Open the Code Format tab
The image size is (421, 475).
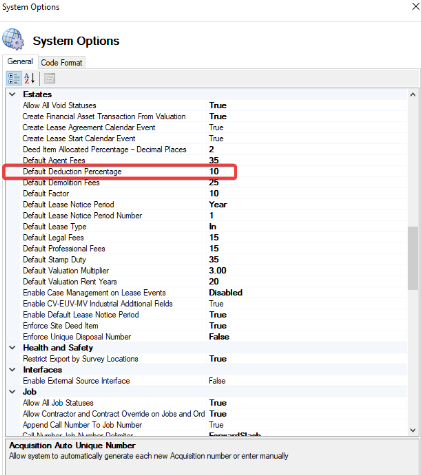tap(62, 63)
